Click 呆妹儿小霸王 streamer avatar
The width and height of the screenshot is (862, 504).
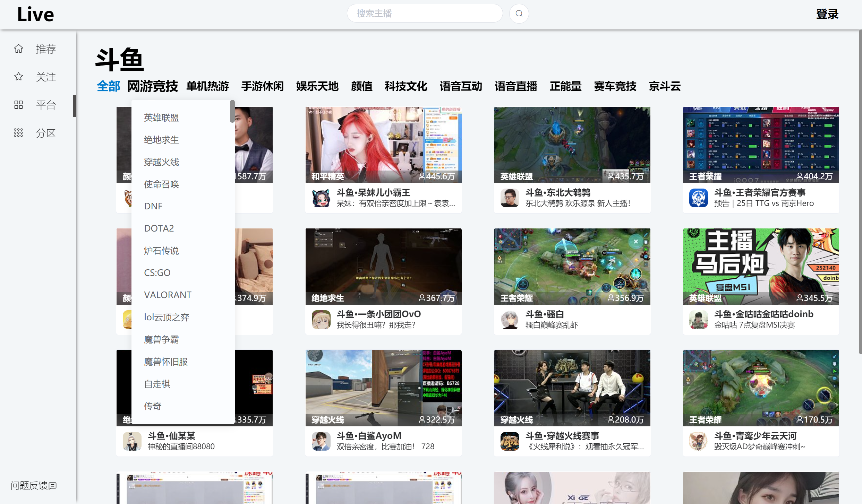[x=321, y=198]
